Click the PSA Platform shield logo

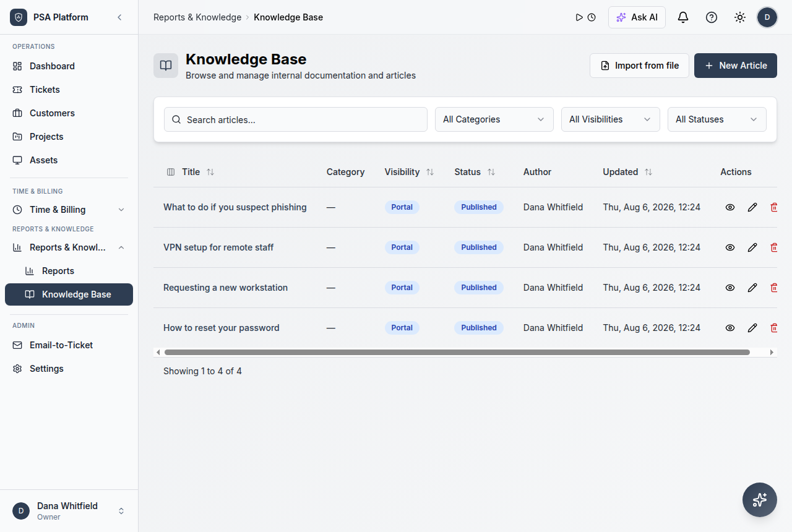19,17
